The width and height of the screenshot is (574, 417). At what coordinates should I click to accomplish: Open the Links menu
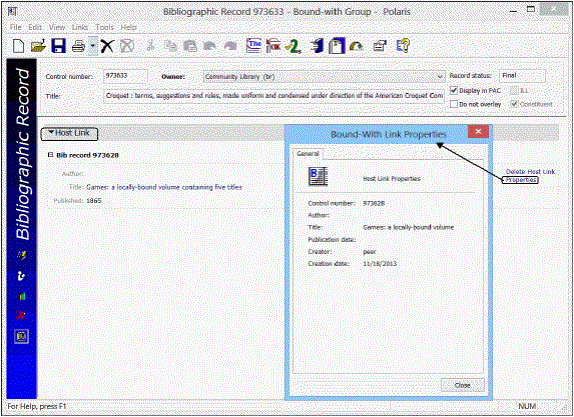coord(80,27)
